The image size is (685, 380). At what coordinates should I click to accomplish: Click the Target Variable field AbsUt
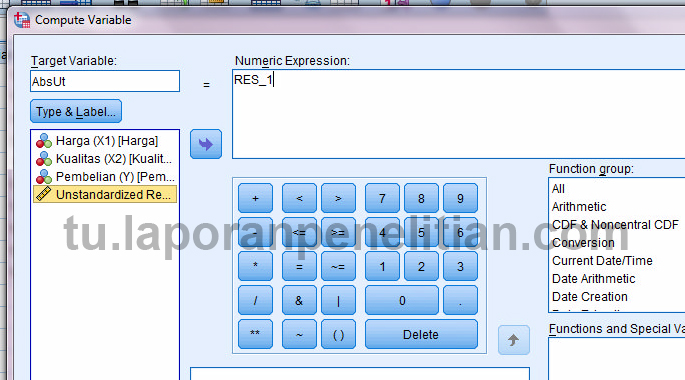point(105,81)
